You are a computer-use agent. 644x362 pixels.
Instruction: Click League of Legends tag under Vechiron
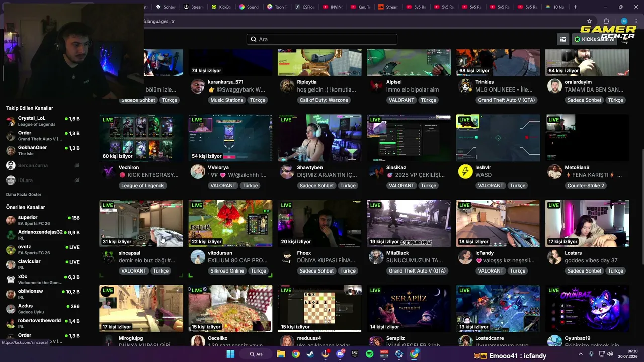click(x=143, y=186)
